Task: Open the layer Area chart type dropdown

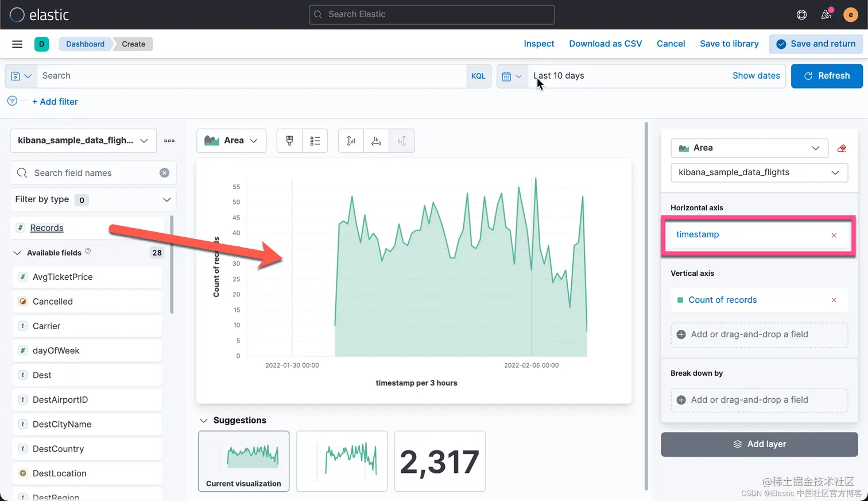Action: click(x=749, y=148)
